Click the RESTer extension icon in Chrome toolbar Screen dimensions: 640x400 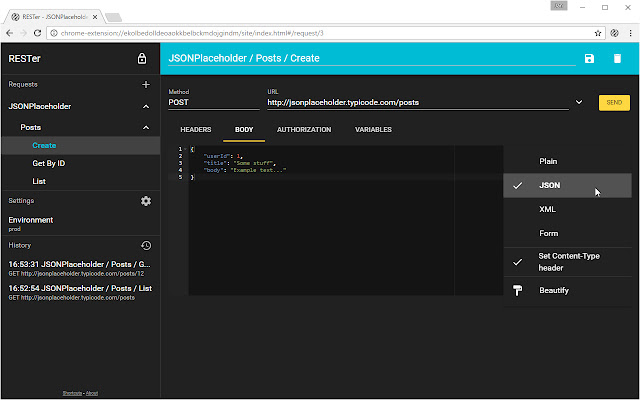click(614, 33)
